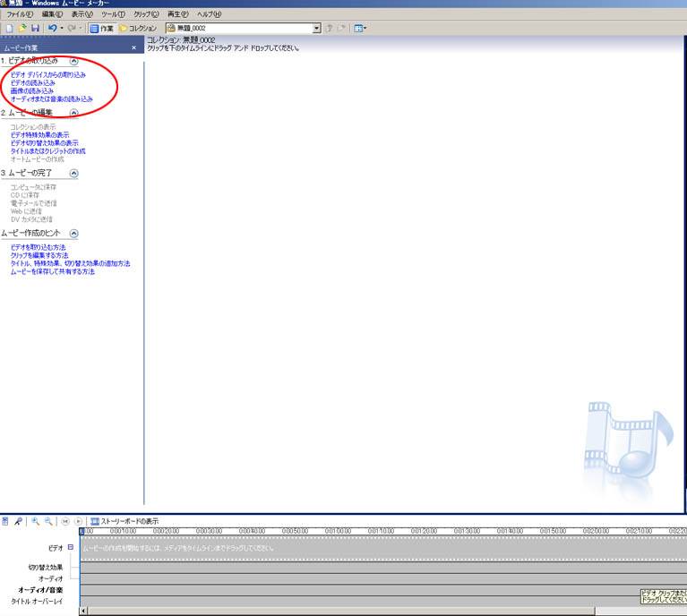Viewport: 687px width, 616px height.
Task: Click the 切り替え効果 track label
Action: [46, 568]
